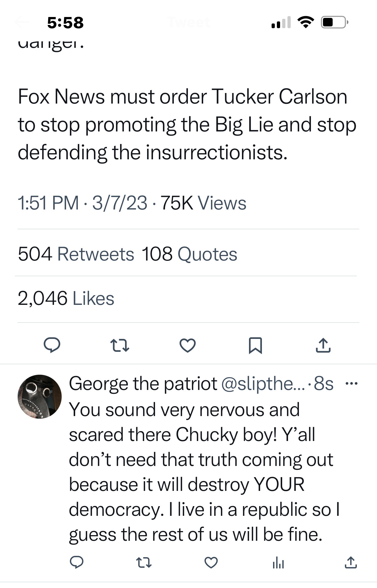Tap the George the patriot display name
Screen dimensions: 377x588
point(143,383)
